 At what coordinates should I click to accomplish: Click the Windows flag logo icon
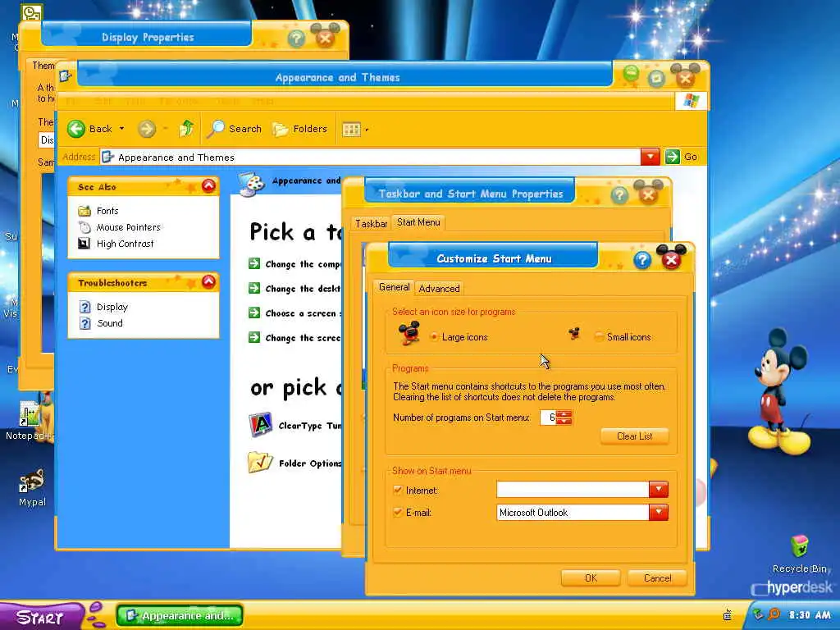coord(691,101)
